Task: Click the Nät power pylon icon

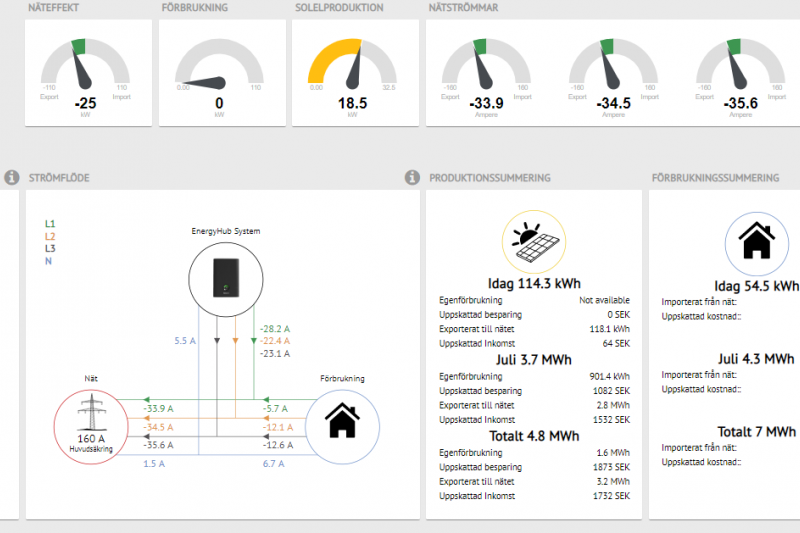Action: [91, 412]
